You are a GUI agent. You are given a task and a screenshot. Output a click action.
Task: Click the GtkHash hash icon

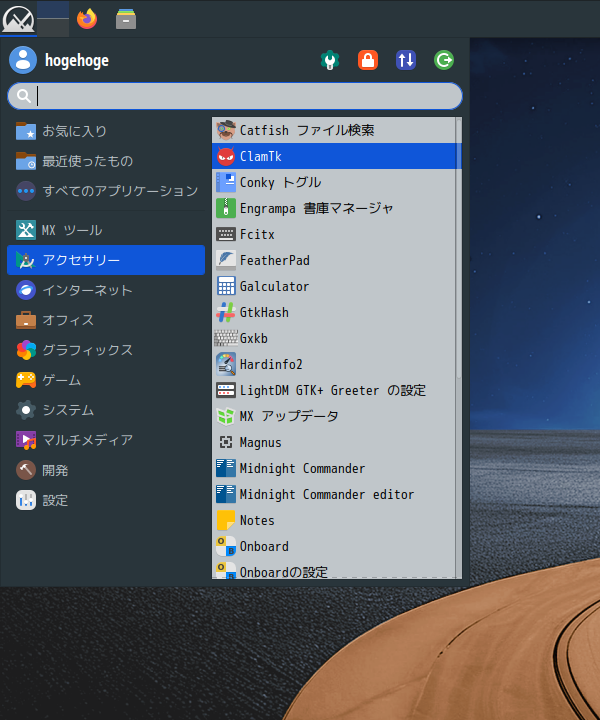tap(226, 312)
